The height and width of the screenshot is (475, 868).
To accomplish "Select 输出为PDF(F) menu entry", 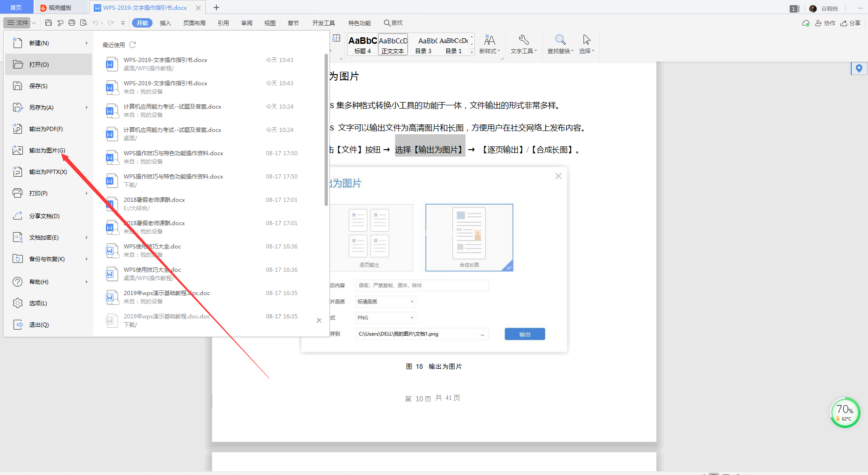I will coord(49,129).
